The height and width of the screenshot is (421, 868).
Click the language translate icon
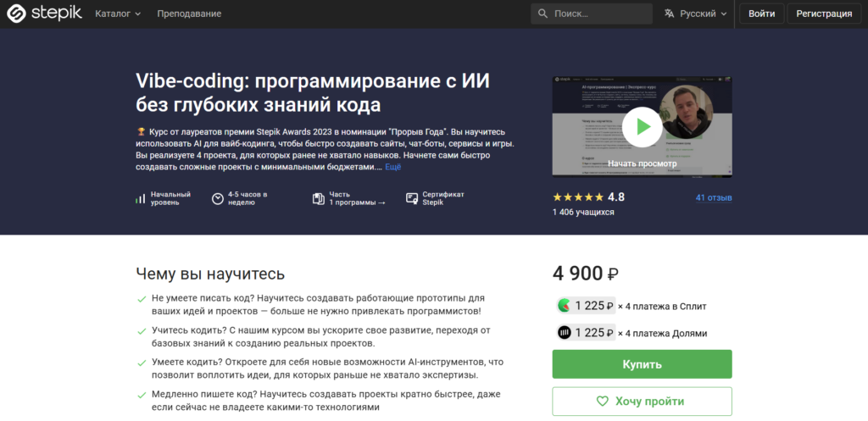670,14
